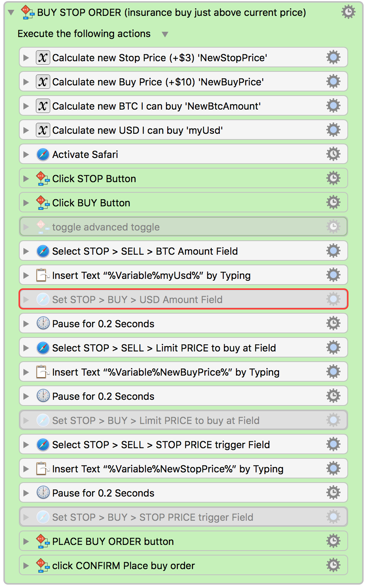367x588 pixels.
Task: Open gear menu on click CONFIRM Place buy order
Action: click(333, 565)
